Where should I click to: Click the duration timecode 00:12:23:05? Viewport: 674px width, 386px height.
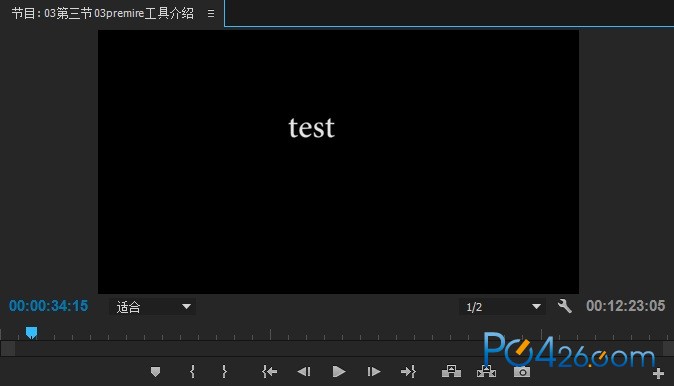coord(625,306)
